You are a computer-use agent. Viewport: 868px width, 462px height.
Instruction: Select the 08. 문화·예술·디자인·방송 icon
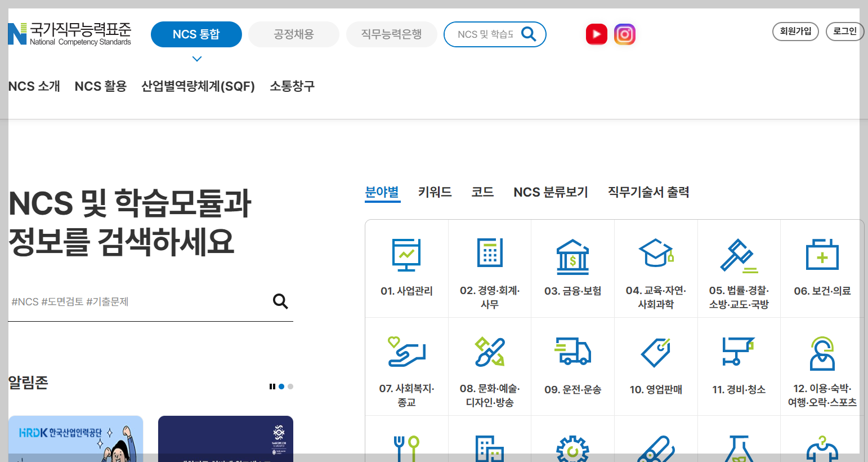[x=490, y=352]
